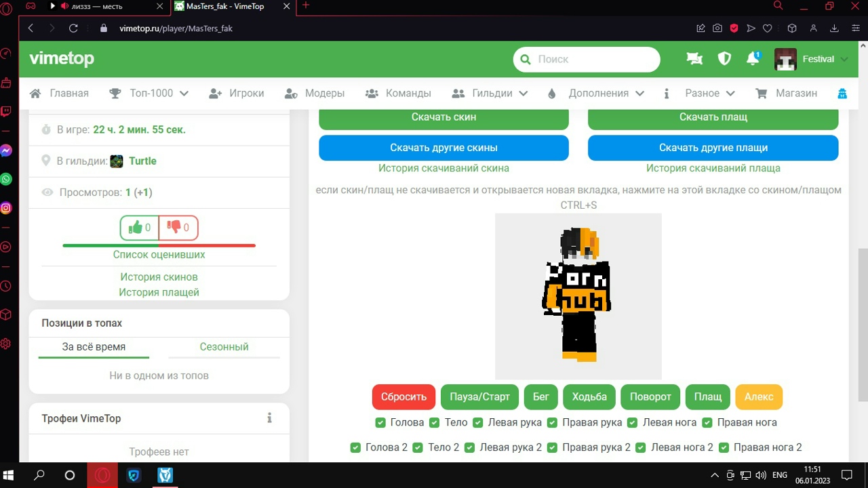
Task: Click the shield icon in header
Action: 724,59
